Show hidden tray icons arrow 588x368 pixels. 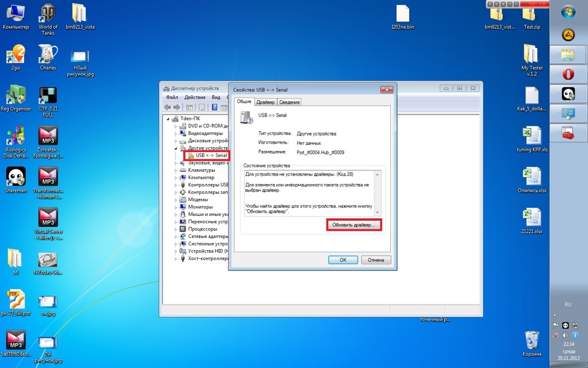pos(555,315)
